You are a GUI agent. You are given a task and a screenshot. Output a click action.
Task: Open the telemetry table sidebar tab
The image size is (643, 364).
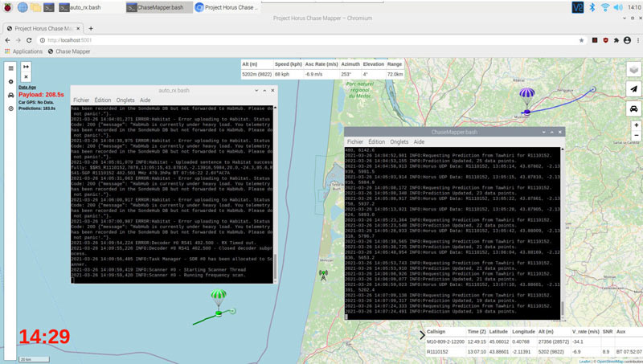pyautogui.click(x=11, y=68)
